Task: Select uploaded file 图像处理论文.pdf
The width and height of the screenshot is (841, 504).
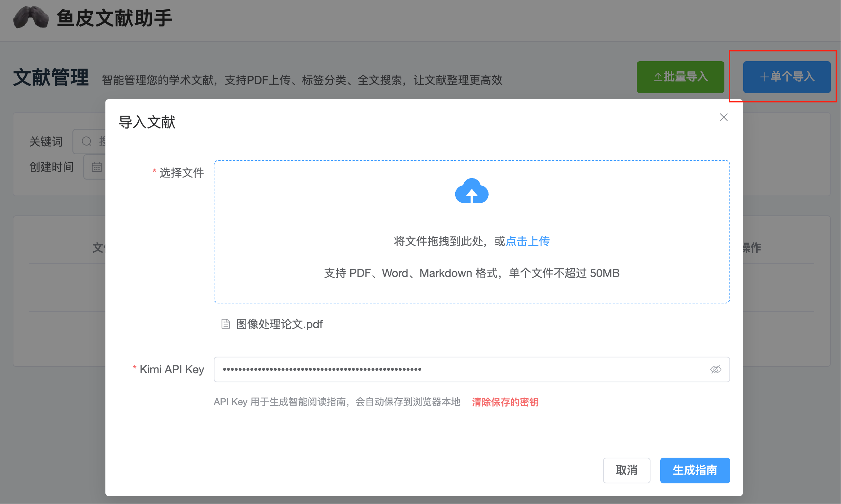Action: 279,324
